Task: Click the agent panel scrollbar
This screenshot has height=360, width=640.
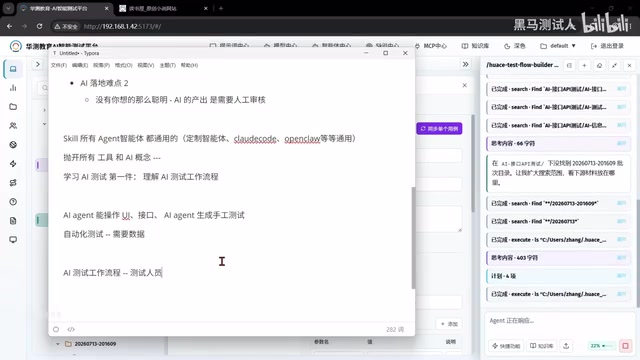Action: [638, 253]
